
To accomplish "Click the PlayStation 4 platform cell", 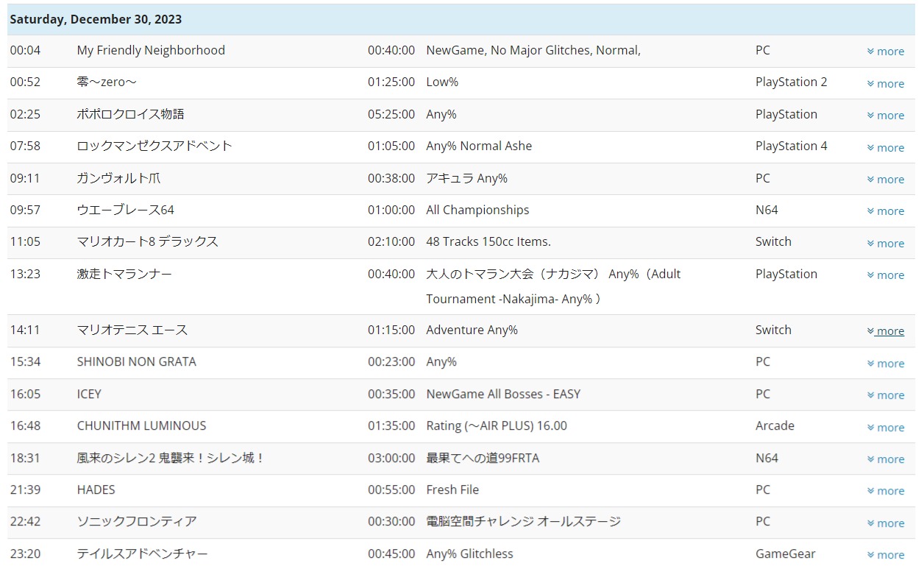I will [x=791, y=146].
